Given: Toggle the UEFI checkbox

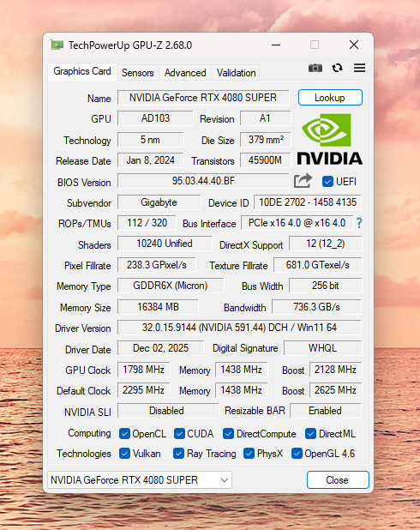Looking at the screenshot, I should pos(327,182).
